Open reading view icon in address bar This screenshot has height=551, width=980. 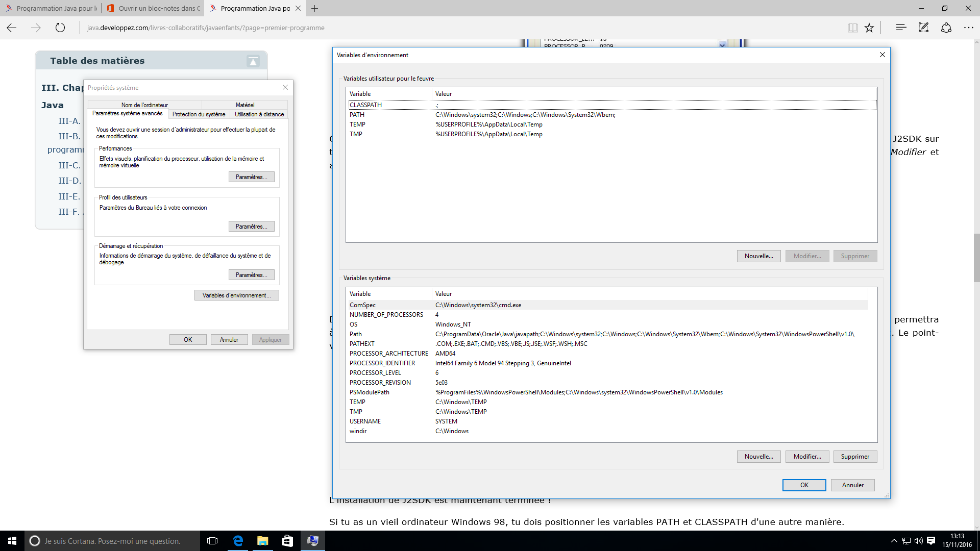pyautogui.click(x=852, y=28)
